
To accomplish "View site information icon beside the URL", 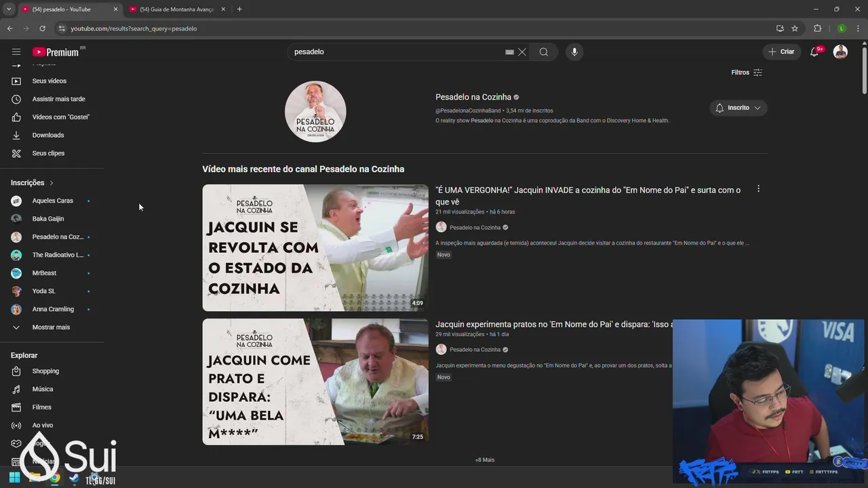I will point(62,28).
